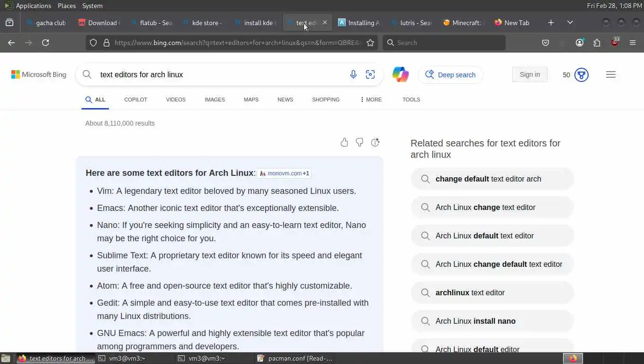Go back using the browser back arrow
Screen dimensions: 644x364
[11, 43]
